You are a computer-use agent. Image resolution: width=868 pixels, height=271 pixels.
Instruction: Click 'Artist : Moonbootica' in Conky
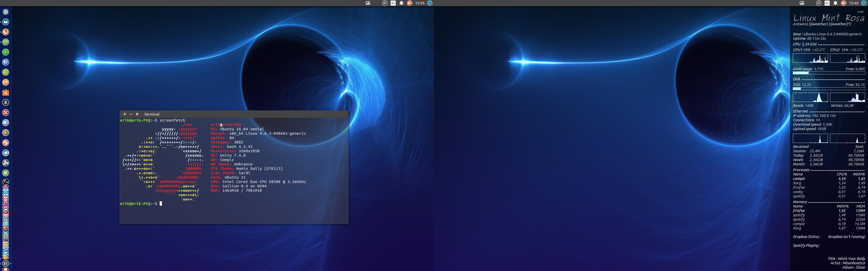[x=847, y=263]
